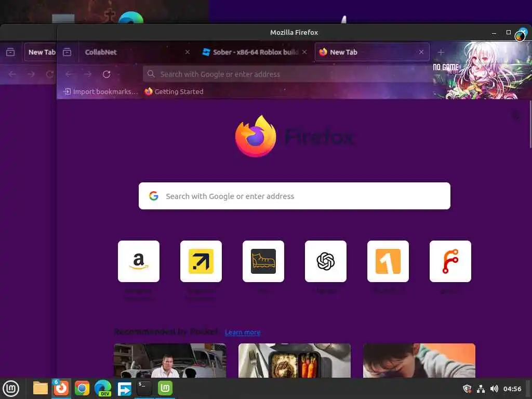Reload in the background Firefox window
The image size is (532, 399).
(50, 74)
